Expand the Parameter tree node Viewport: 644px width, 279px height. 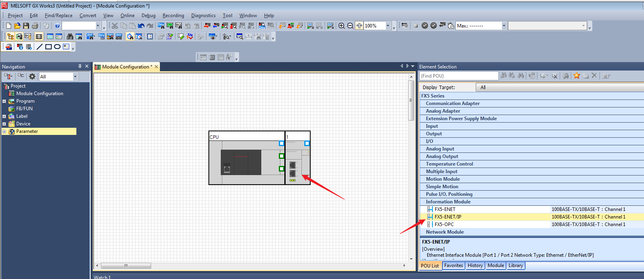tap(4, 131)
